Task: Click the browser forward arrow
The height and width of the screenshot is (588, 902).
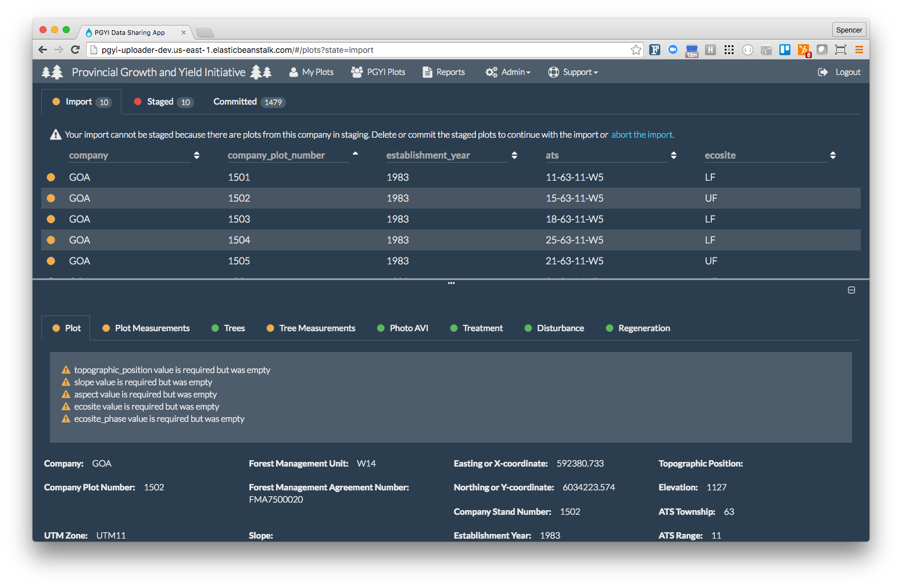Action: tap(59, 50)
